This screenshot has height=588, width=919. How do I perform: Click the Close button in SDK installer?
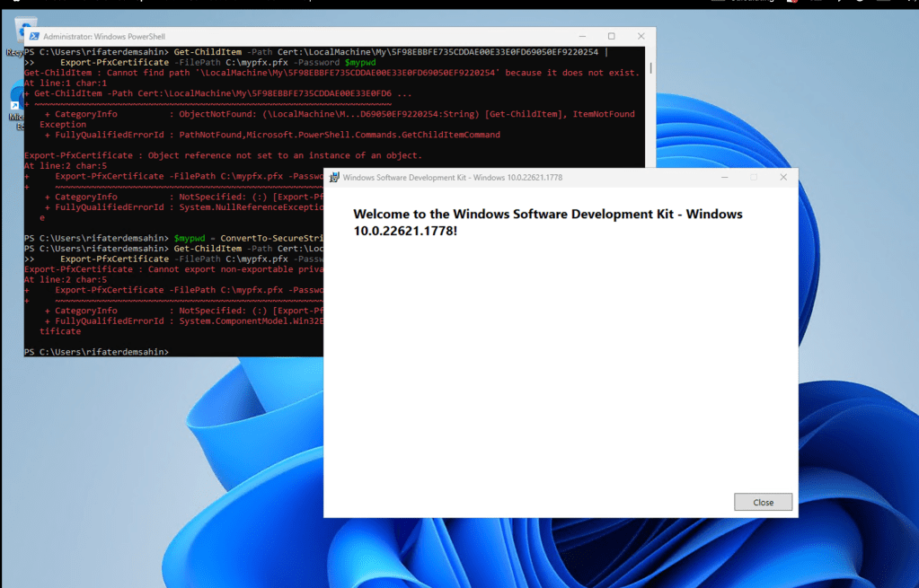pos(763,502)
